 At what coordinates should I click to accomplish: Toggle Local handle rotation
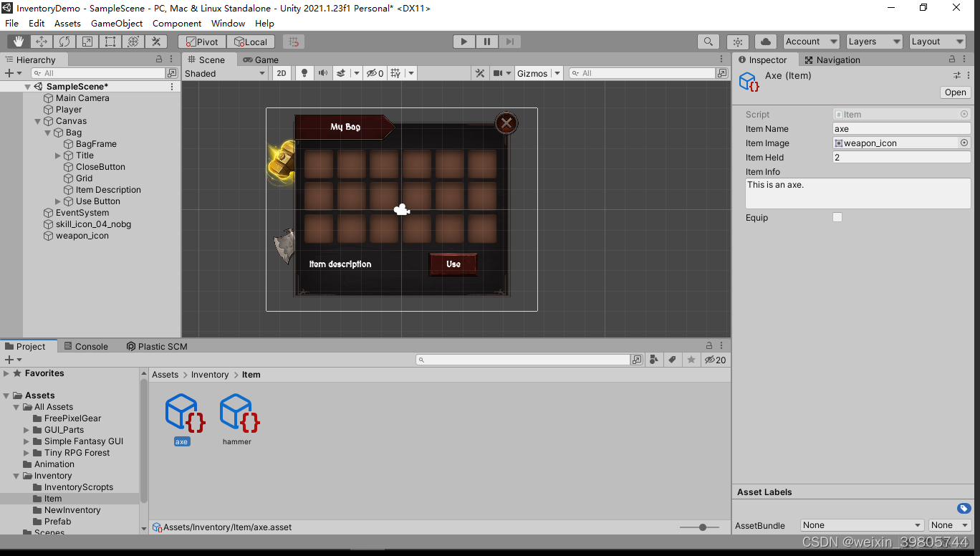(251, 42)
